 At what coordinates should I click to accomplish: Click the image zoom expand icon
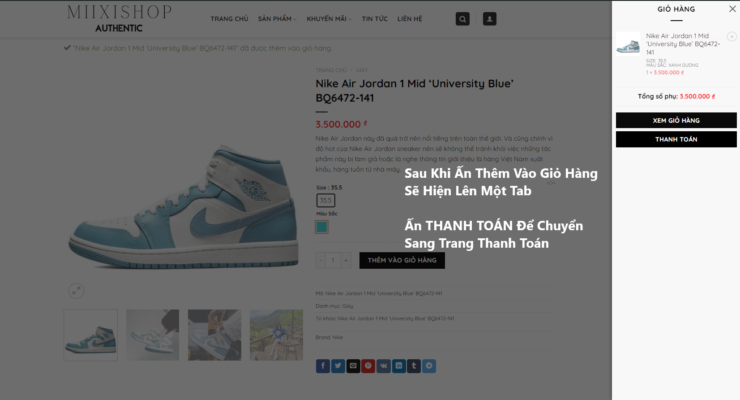(x=76, y=290)
